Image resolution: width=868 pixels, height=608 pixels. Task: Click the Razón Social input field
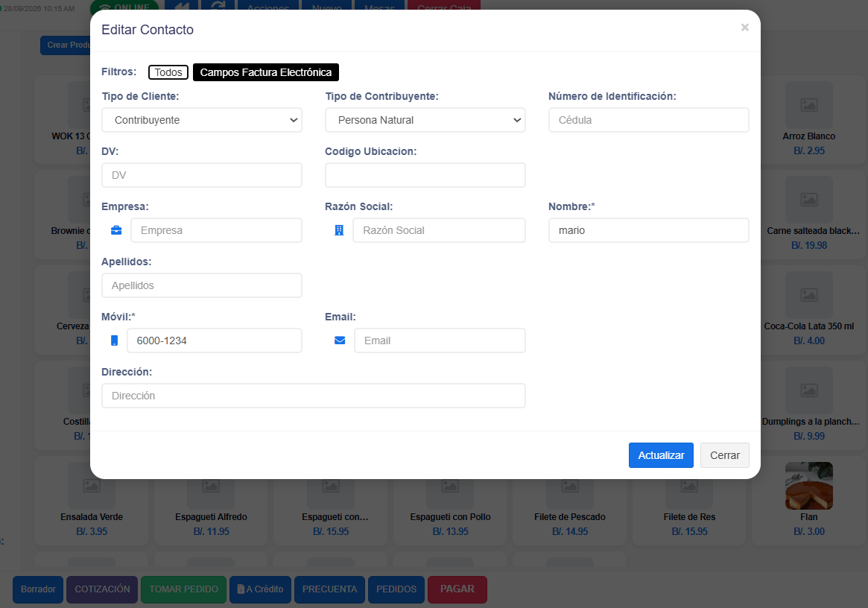pyautogui.click(x=439, y=230)
